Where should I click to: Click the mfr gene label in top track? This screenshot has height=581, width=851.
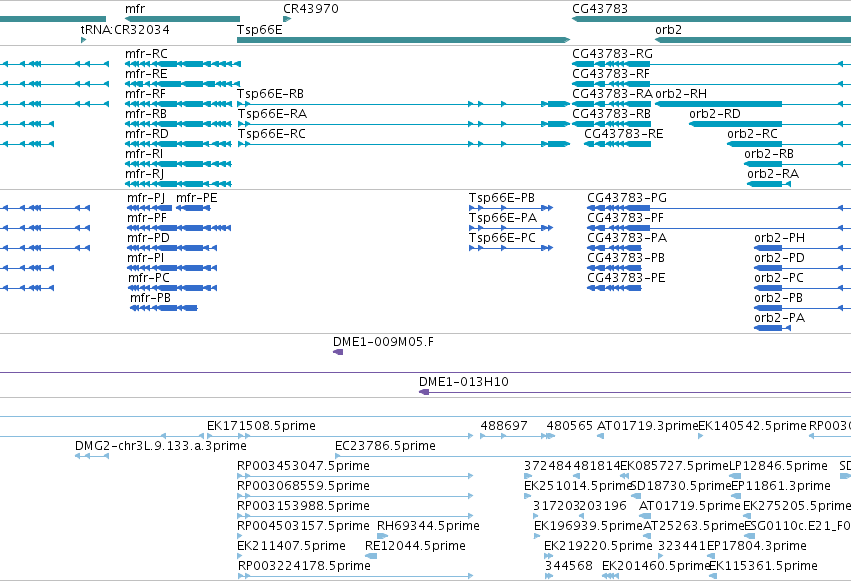pos(135,9)
